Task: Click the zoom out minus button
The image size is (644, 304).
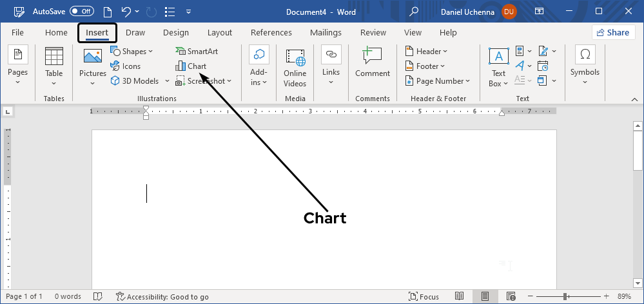Action: pos(531,296)
